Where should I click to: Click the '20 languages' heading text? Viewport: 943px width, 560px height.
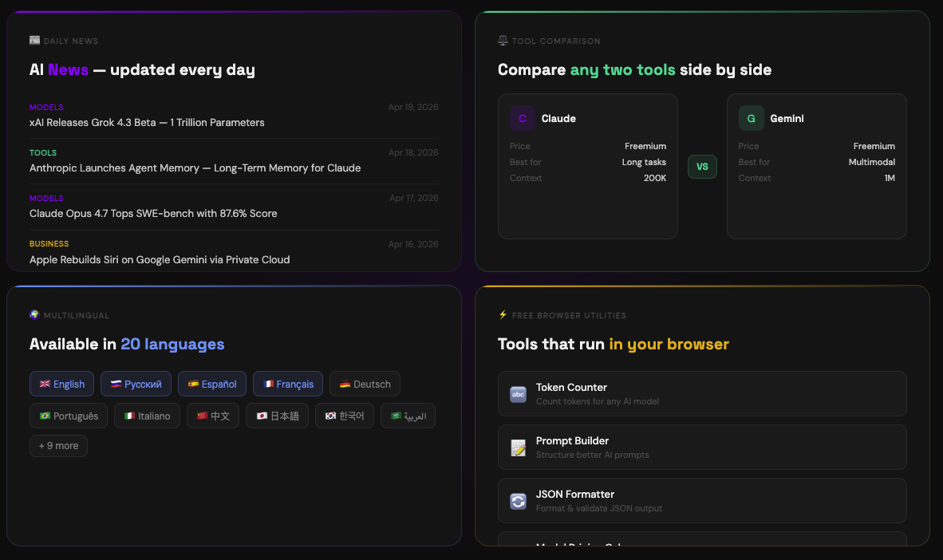point(172,344)
